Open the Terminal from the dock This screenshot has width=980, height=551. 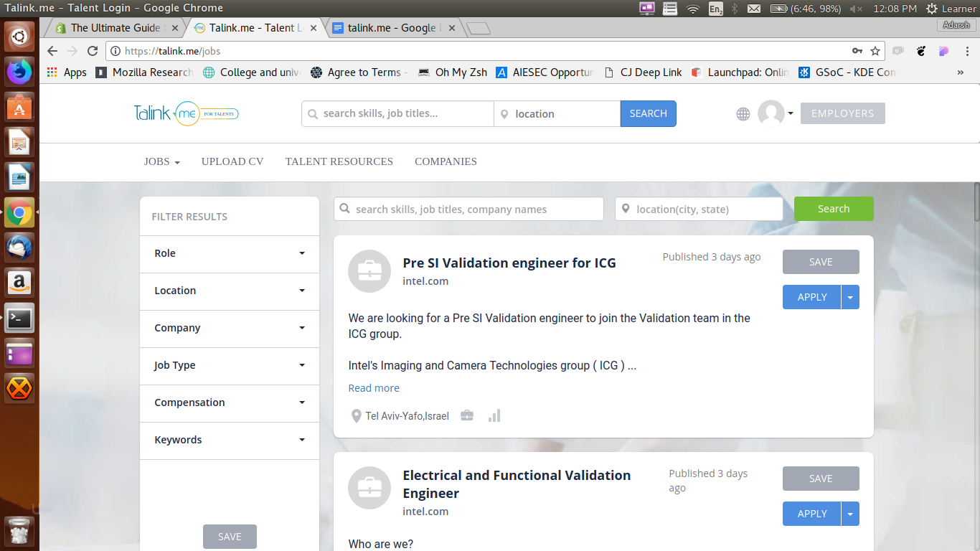tap(19, 318)
